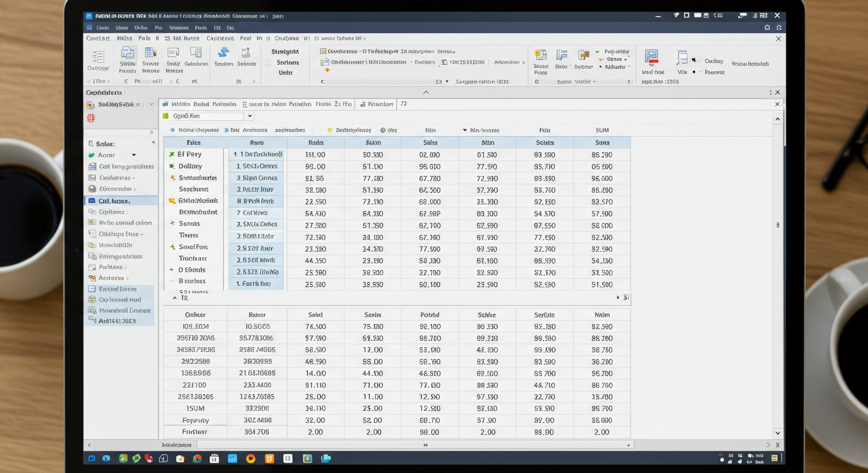
Task: Open the orange Firefox icon in taskbar
Action: pos(251,459)
